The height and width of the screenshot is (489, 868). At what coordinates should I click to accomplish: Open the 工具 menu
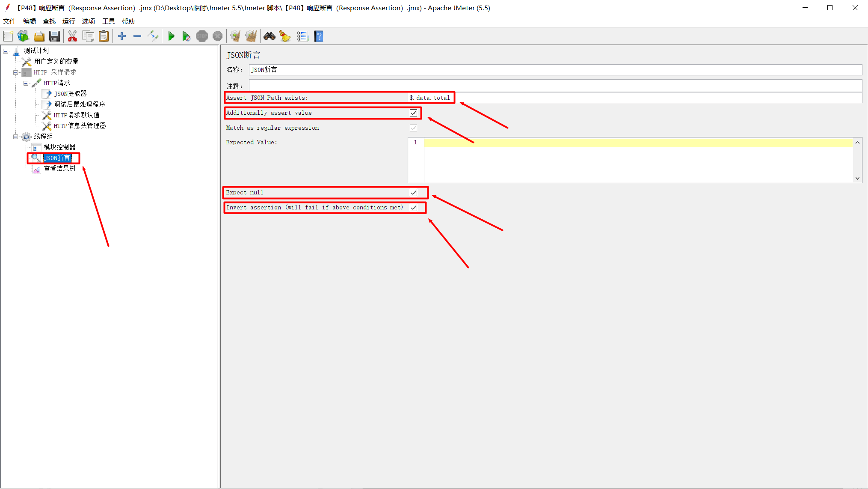[109, 21]
